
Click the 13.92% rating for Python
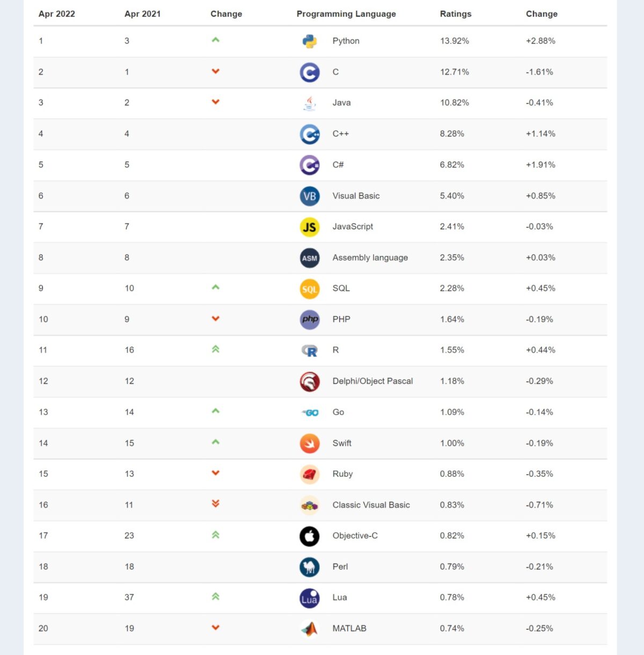pyautogui.click(x=455, y=41)
